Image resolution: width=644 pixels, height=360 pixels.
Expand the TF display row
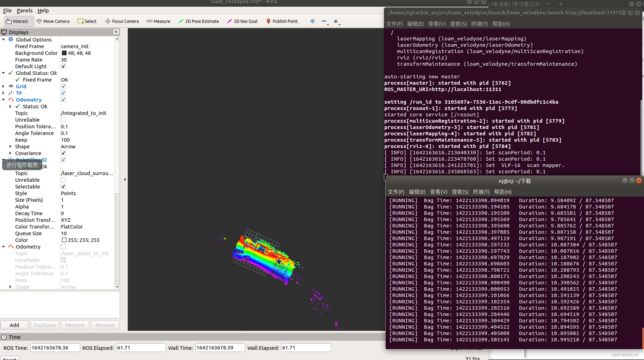[4, 93]
